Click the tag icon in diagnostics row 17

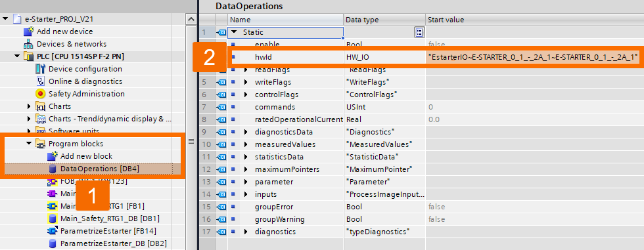[x=222, y=232]
